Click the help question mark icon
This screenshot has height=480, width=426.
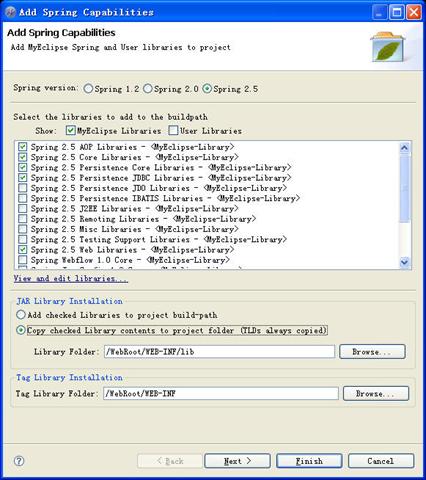[19, 461]
